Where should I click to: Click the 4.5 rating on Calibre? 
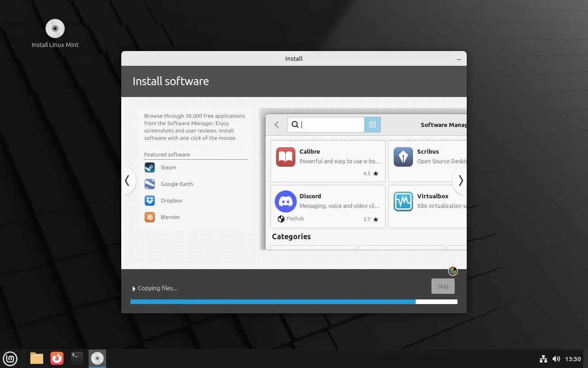(367, 174)
